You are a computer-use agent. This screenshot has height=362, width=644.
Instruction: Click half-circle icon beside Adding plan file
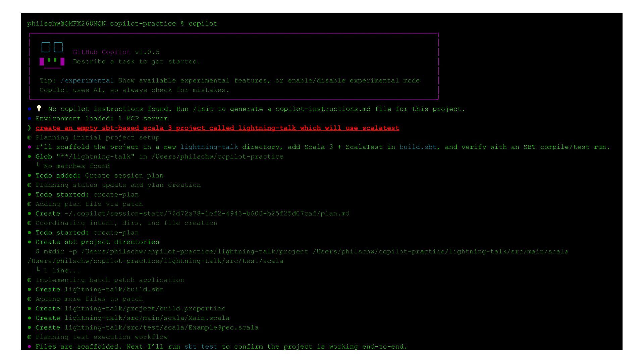30,204
